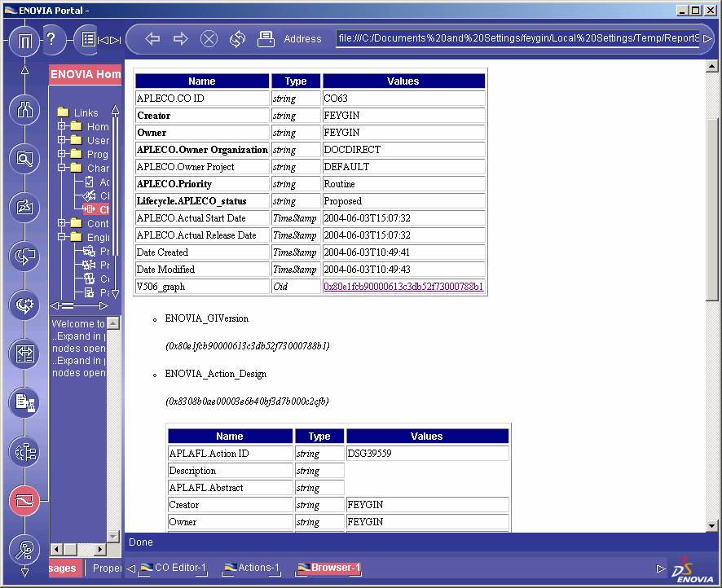Click the previous/next toggle arrows beside list icon

109,41
